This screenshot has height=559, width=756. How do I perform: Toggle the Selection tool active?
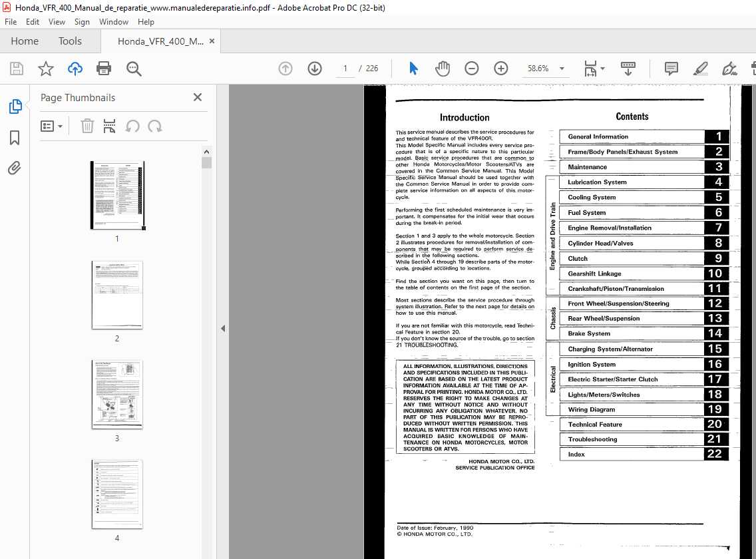click(413, 69)
